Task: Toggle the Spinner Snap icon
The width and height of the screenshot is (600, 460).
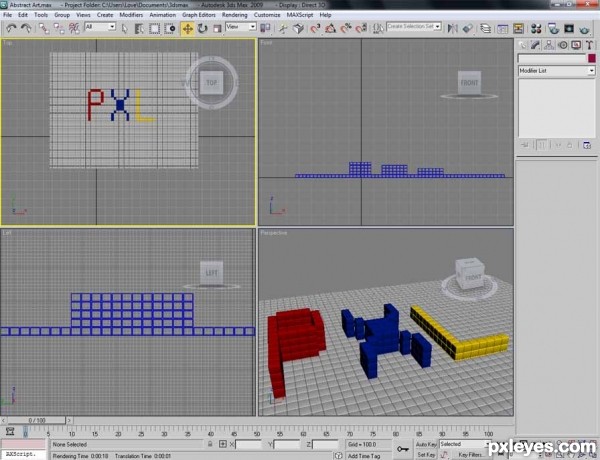Action: (361, 28)
